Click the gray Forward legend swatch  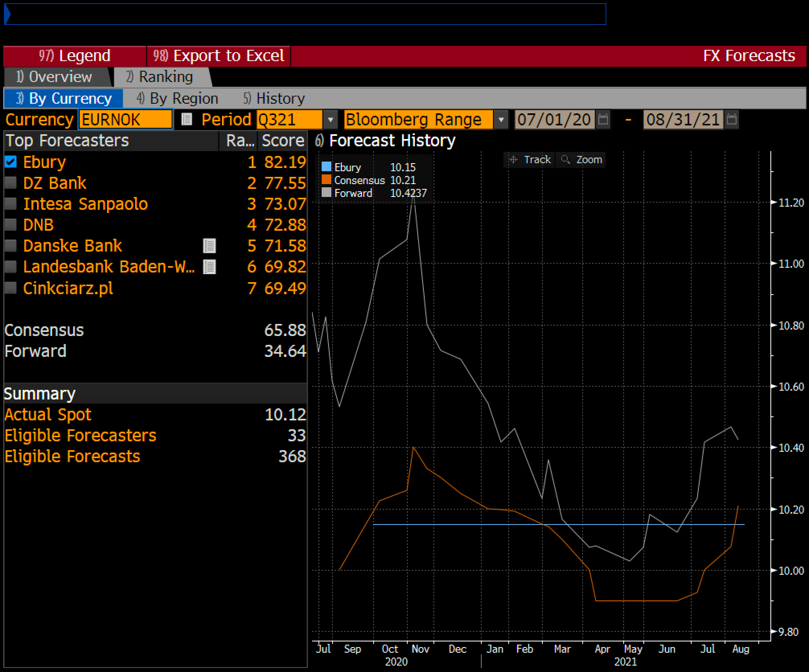(x=326, y=193)
